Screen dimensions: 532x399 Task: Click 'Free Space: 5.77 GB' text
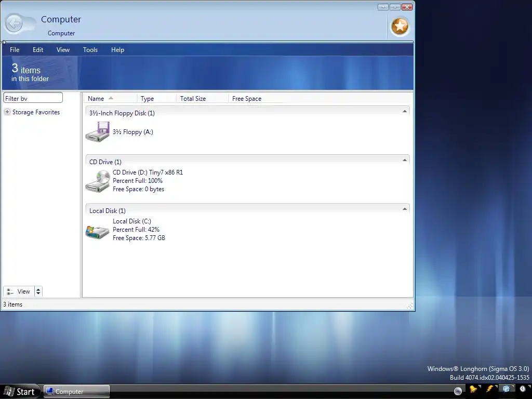139,238
